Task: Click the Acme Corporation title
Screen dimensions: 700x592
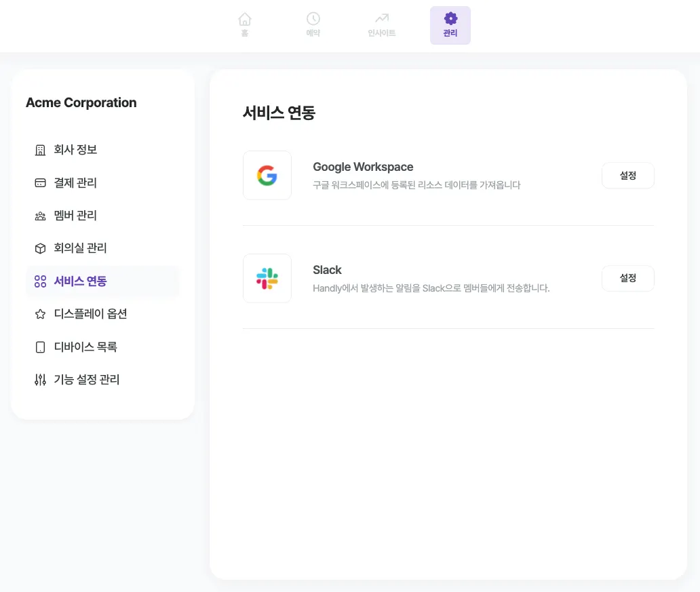Action: tap(81, 103)
